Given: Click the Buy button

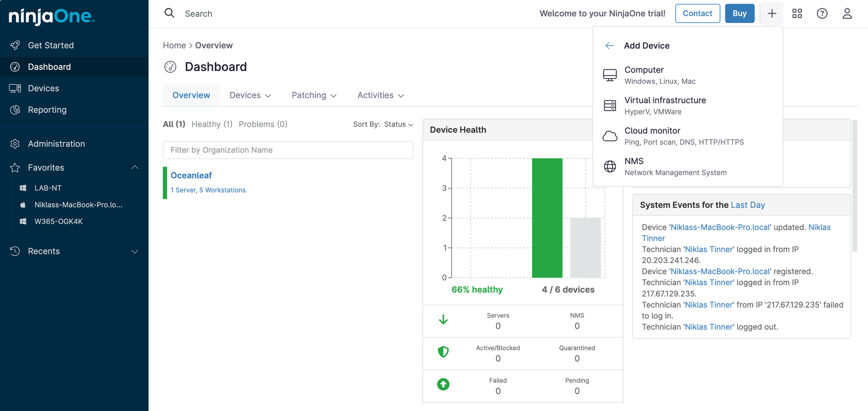Looking at the screenshot, I should point(740,13).
